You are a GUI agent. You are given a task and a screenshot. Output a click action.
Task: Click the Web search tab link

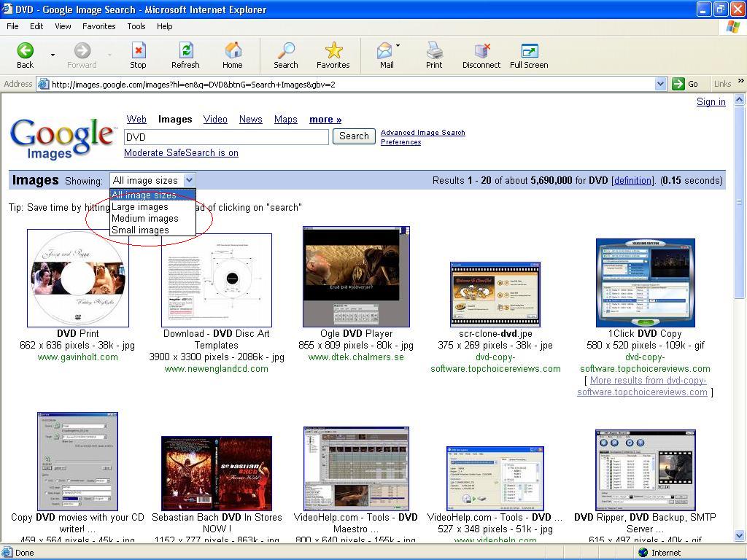136,119
